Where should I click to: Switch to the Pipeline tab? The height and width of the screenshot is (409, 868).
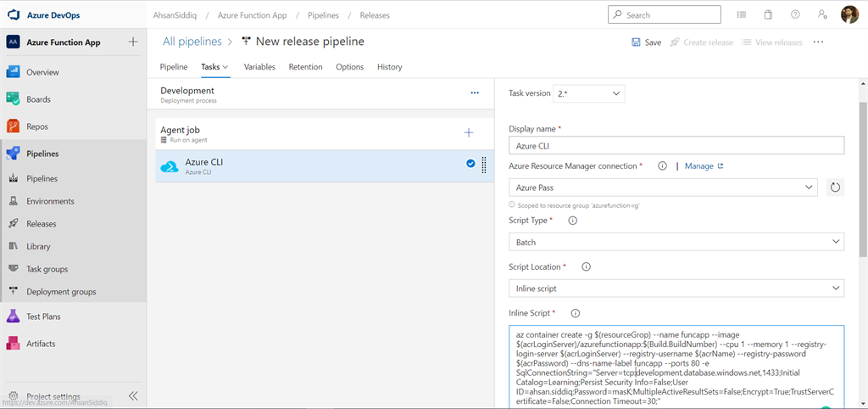point(174,67)
